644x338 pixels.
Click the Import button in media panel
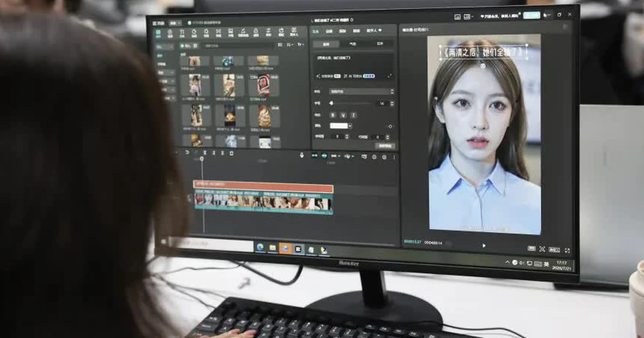pos(186,46)
